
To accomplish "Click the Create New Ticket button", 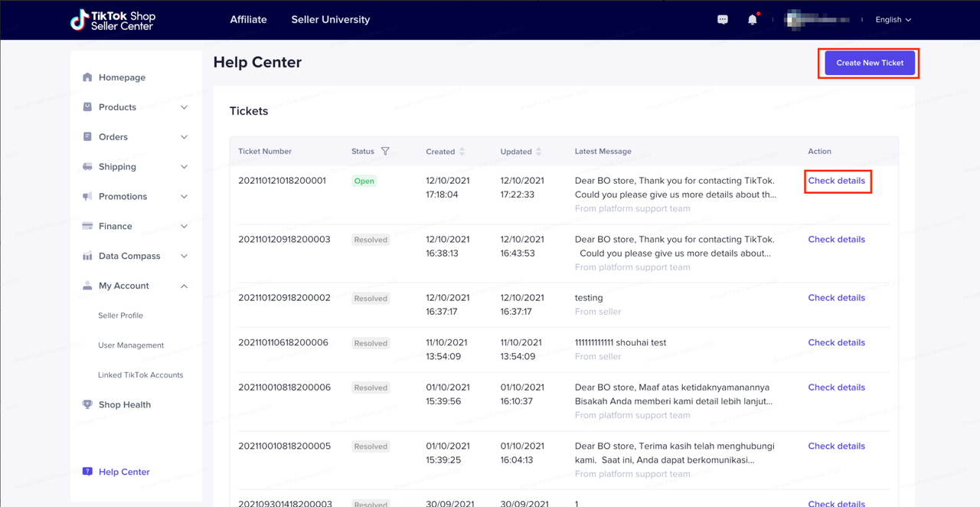I will [870, 63].
